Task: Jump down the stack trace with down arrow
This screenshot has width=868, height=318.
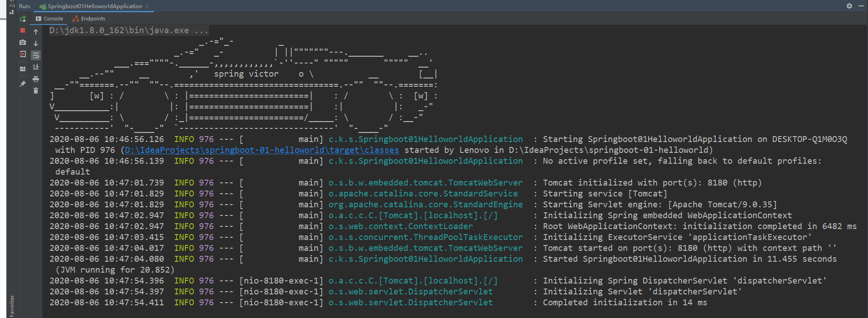Action: 36,44
